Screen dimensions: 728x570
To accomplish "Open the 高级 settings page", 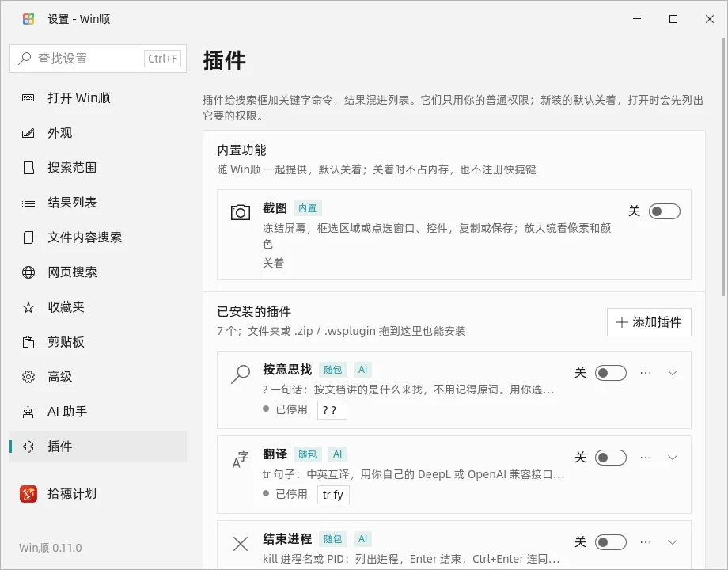I will pyautogui.click(x=98, y=377).
